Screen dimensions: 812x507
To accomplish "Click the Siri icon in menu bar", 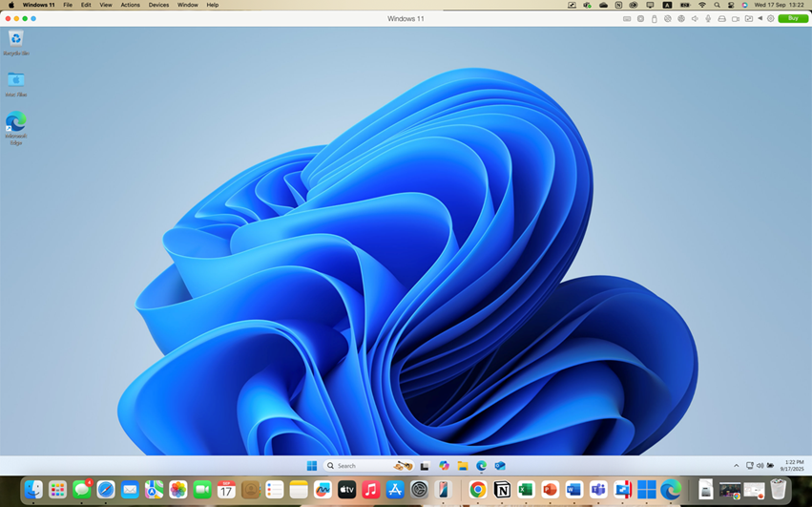I will click(x=744, y=5).
